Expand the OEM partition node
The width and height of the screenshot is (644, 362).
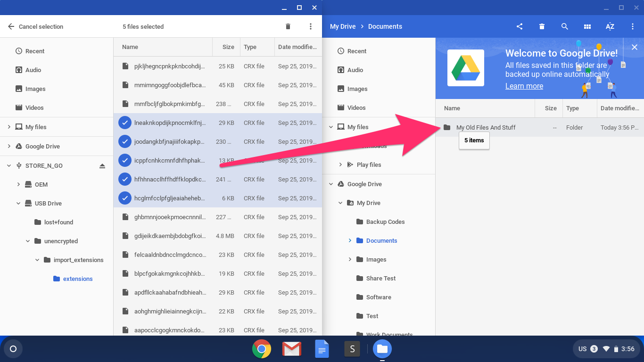[18, 184]
